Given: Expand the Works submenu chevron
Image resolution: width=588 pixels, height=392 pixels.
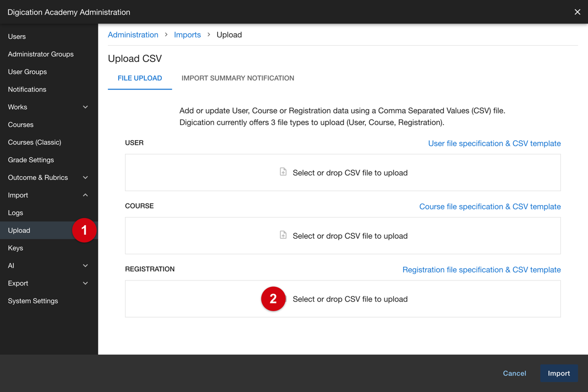Looking at the screenshot, I should point(85,107).
